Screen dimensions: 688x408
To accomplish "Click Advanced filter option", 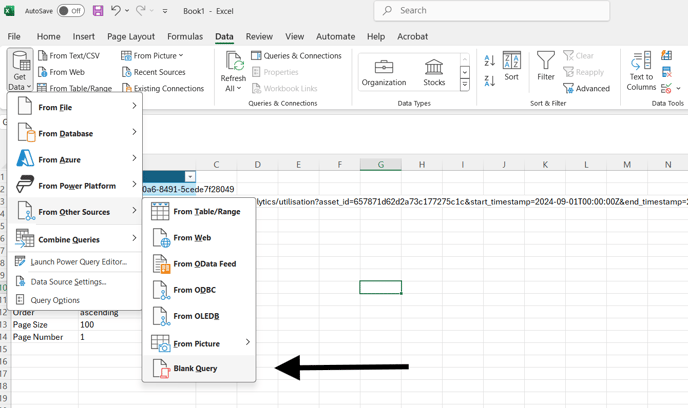I will (x=586, y=88).
